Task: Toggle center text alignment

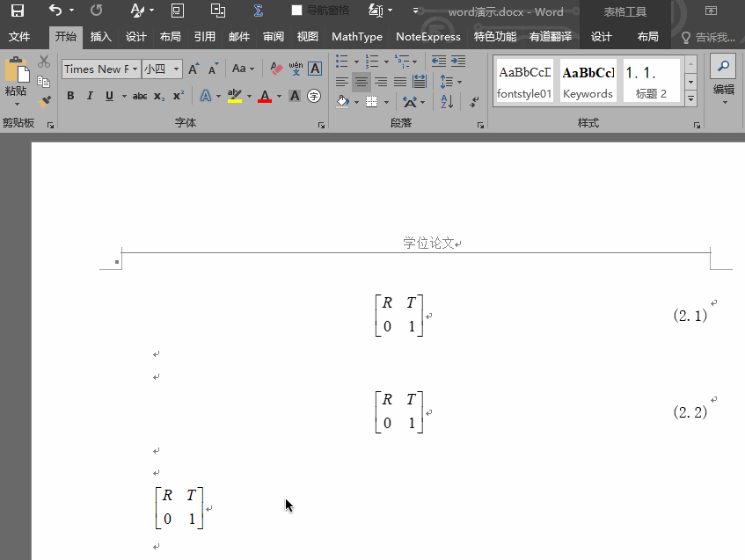Action: tap(362, 82)
